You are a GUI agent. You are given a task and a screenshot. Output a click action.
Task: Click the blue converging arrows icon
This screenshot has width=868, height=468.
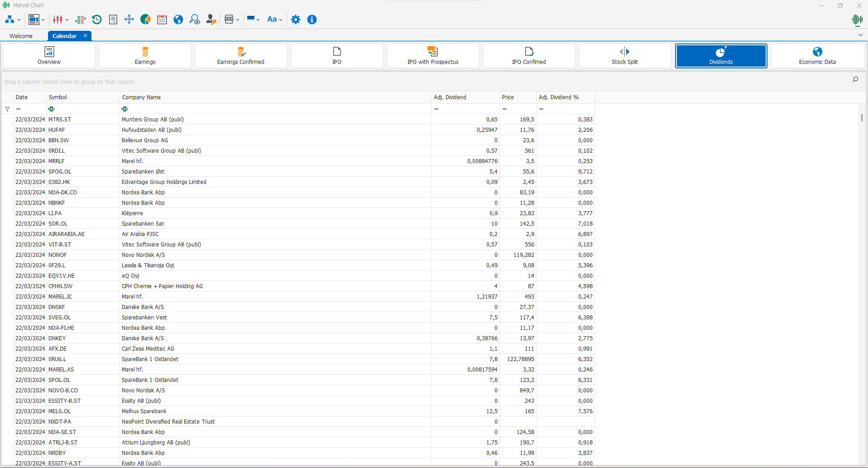tap(129, 19)
